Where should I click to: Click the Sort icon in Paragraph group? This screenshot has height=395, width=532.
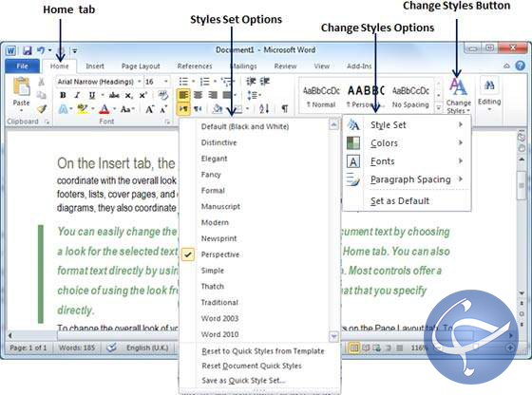pos(264,108)
